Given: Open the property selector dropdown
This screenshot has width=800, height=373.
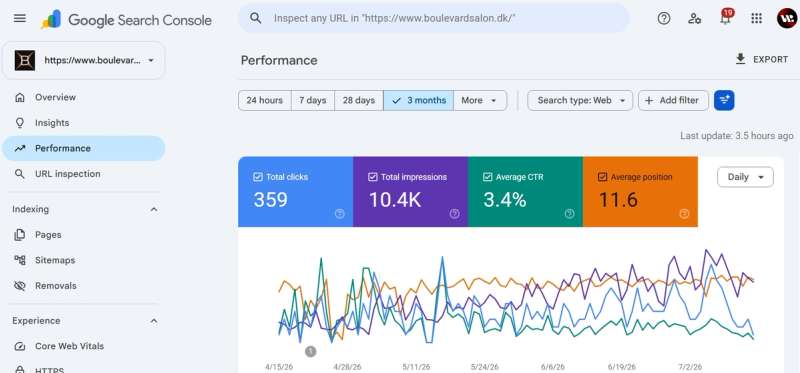Looking at the screenshot, I should point(84,60).
